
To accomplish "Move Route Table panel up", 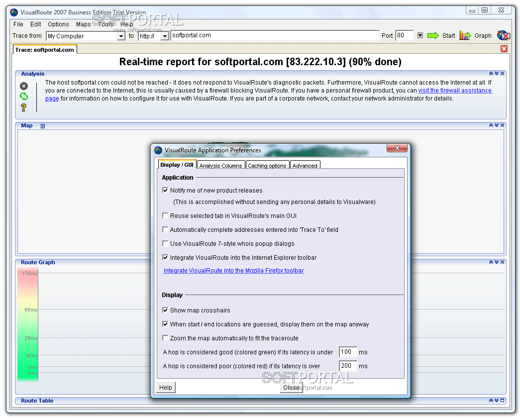I will [x=491, y=401].
